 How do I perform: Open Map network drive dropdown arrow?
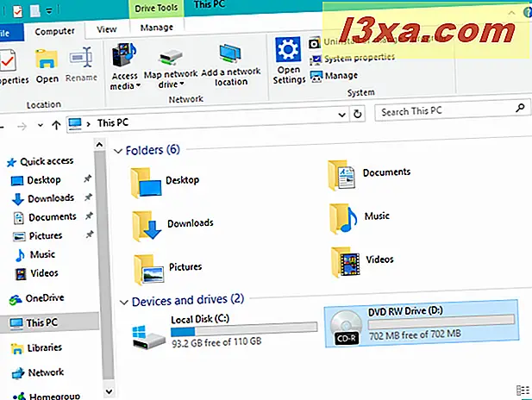182,84
